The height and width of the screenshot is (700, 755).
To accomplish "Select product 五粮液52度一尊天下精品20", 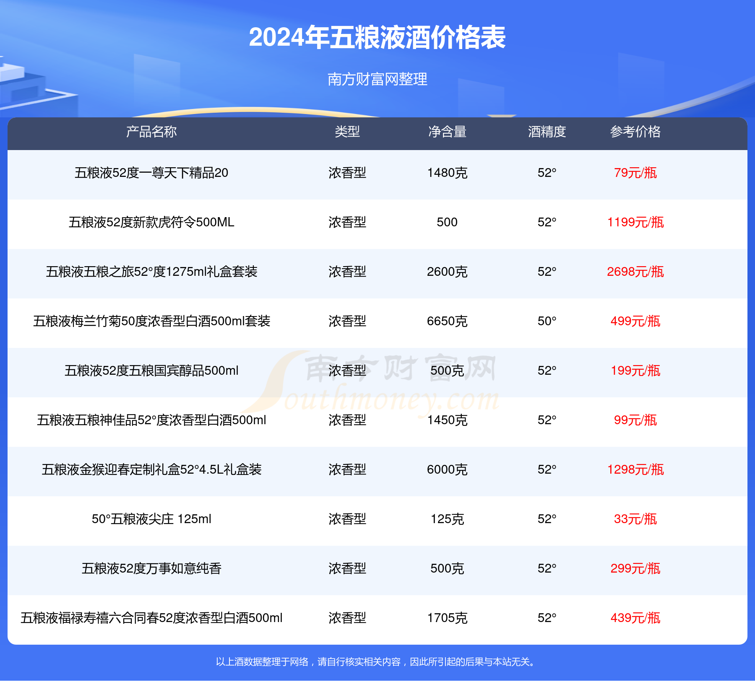I will tap(151, 173).
